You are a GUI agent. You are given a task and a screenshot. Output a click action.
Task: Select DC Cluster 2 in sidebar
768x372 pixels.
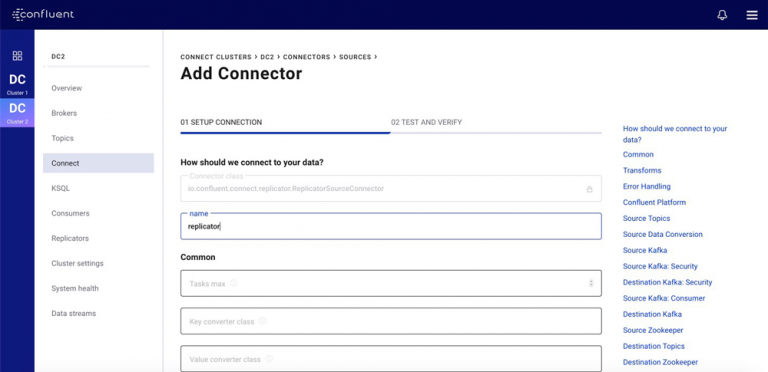pos(17,113)
